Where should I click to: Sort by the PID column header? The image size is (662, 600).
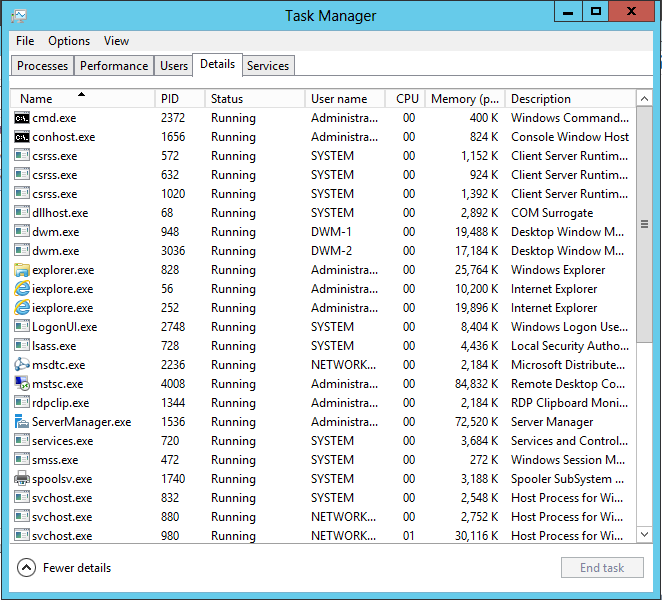click(180, 99)
